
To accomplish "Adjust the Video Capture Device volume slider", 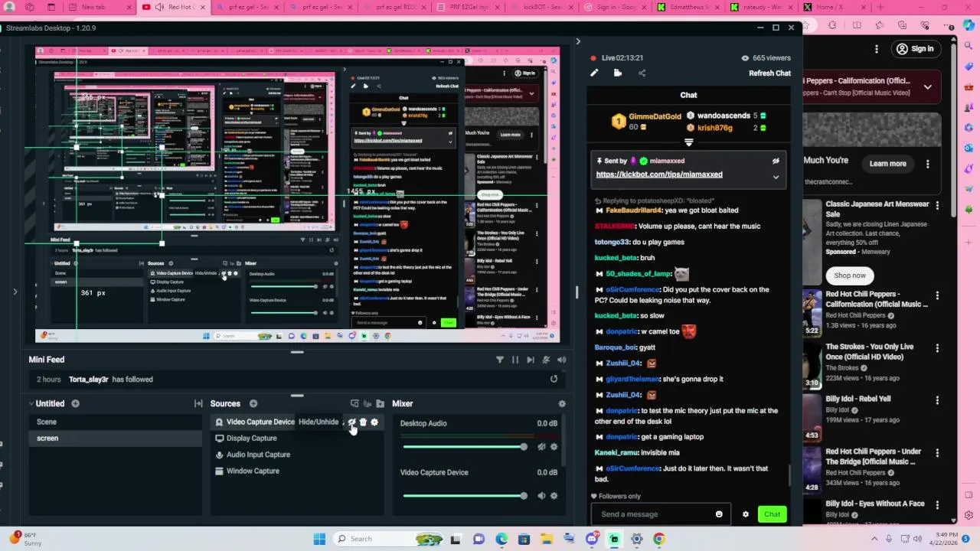I will pyautogui.click(x=464, y=496).
